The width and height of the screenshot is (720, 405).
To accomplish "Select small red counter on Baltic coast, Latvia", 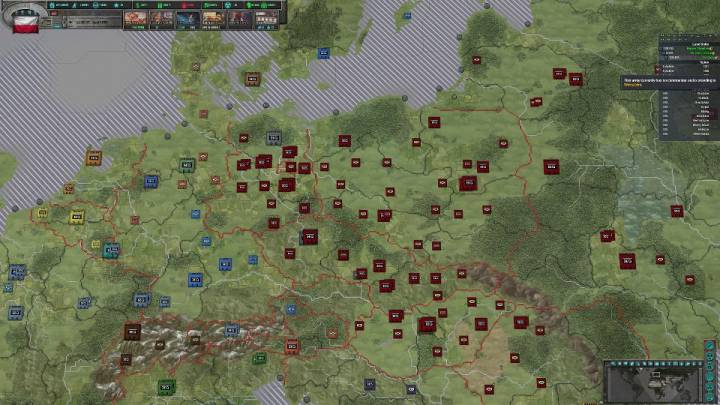I will pos(477,60).
